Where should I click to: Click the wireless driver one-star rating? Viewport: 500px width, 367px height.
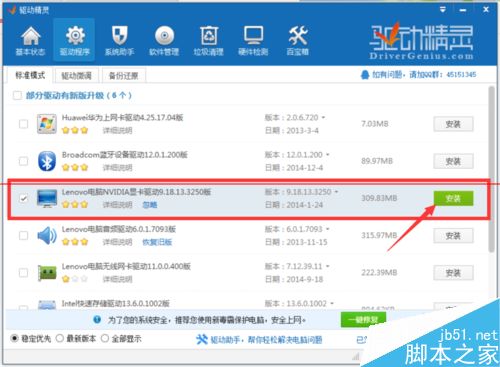(x=75, y=279)
